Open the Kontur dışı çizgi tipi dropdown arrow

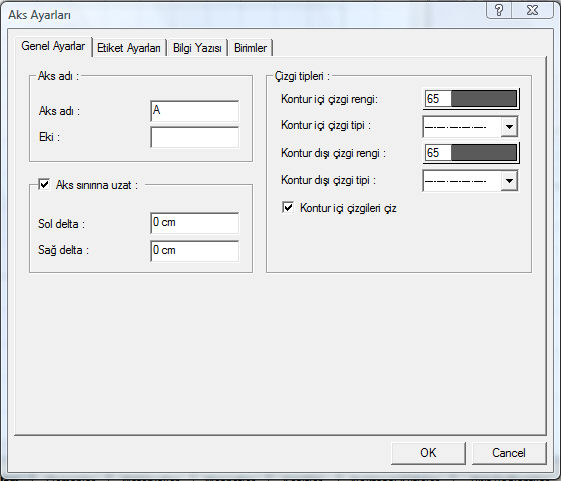pos(509,180)
